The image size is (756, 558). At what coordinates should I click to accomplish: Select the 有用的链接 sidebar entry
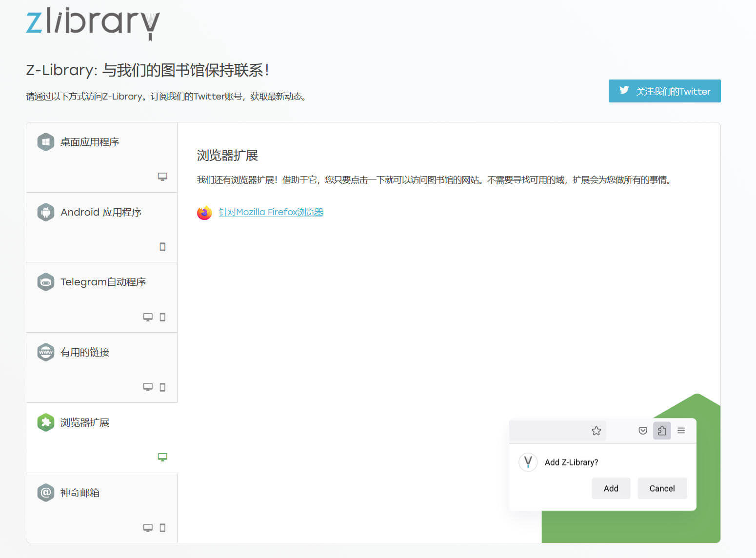point(85,352)
